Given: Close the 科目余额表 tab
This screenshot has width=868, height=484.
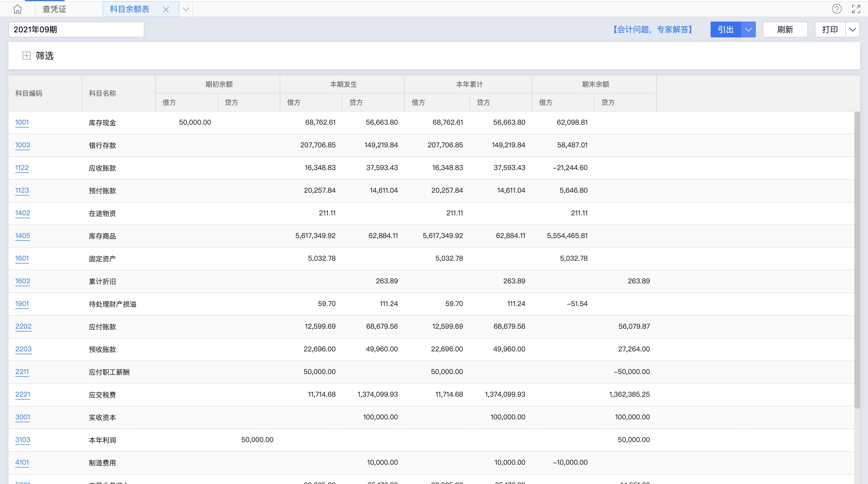Looking at the screenshot, I should 166,9.
